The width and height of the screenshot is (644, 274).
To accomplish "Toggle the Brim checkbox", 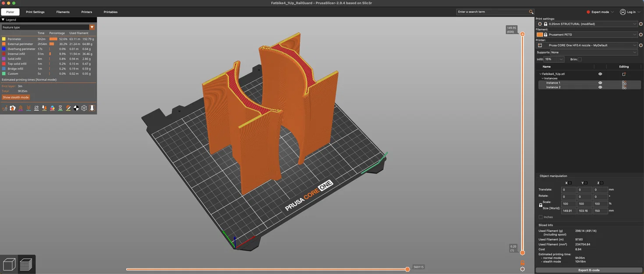I will [580, 59].
